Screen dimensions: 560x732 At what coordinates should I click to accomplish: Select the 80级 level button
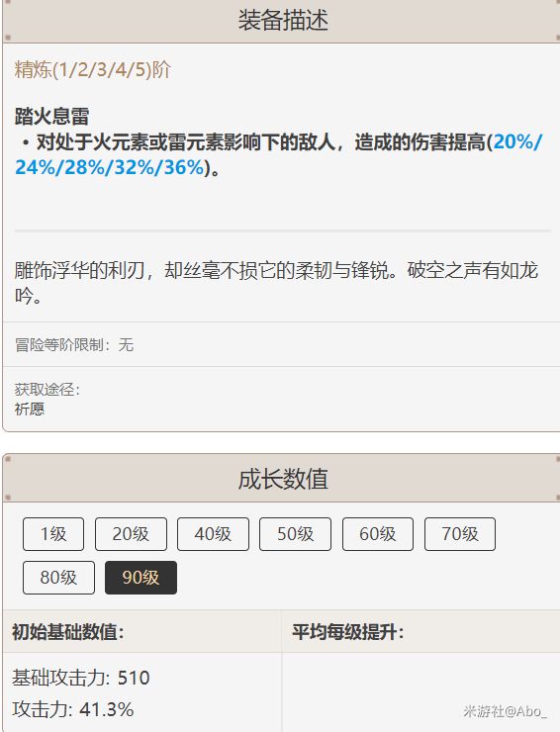click(58, 578)
